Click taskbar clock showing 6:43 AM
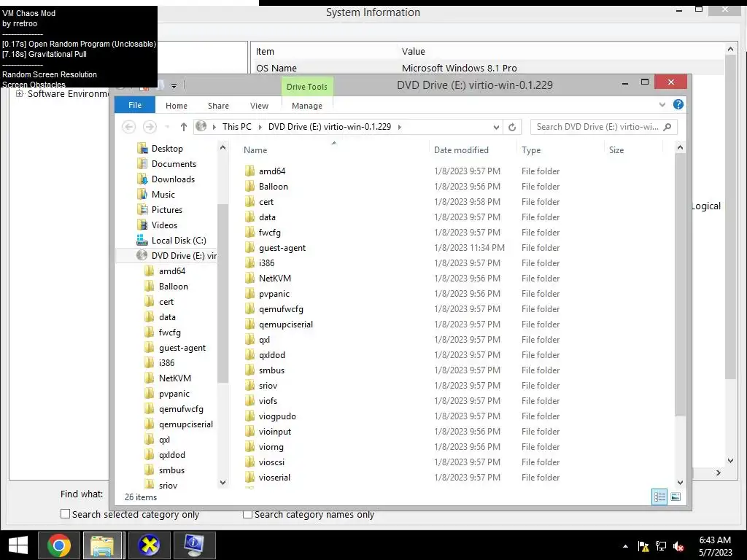This screenshot has height=560, width=747. (x=715, y=546)
